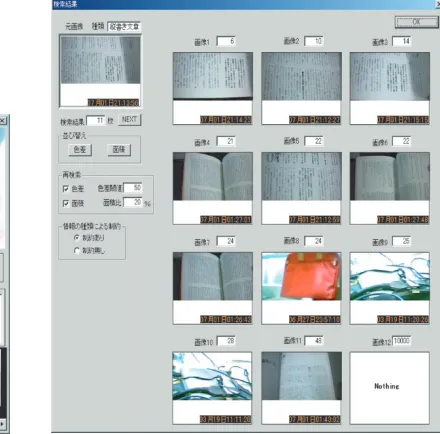Image resolution: width=440 pixels, height=434 pixels.
Task: Sort results with the 色差 button
Action: [x=80, y=150]
